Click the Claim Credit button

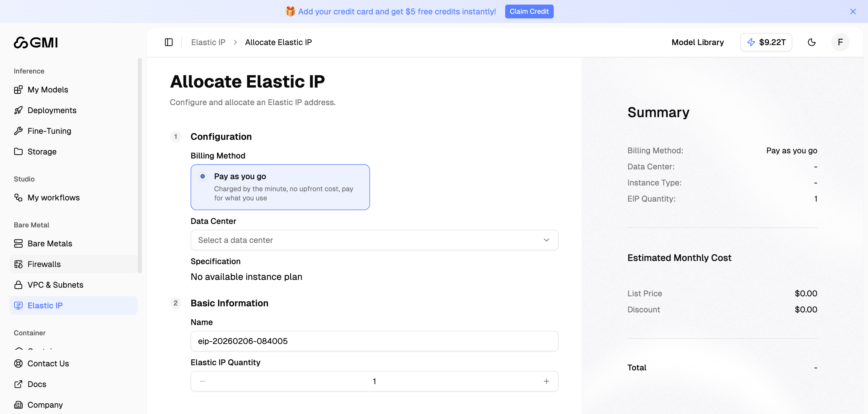click(529, 11)
